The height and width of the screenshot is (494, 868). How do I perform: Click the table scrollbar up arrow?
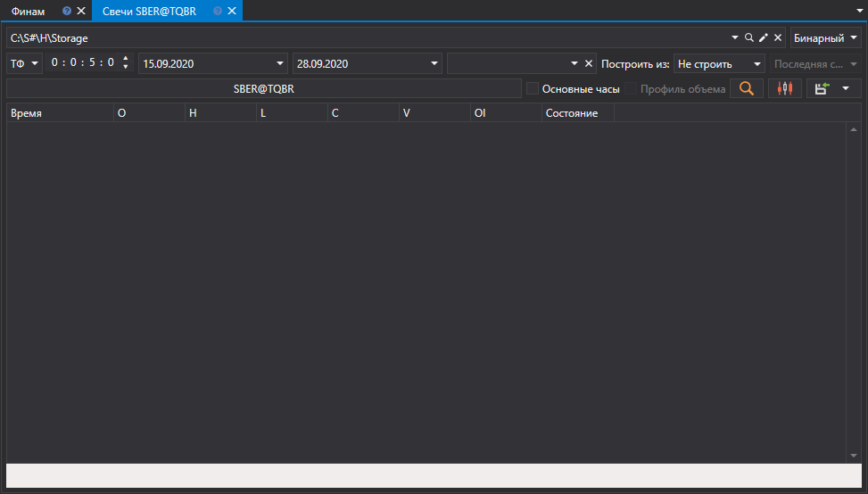(854, 129)
